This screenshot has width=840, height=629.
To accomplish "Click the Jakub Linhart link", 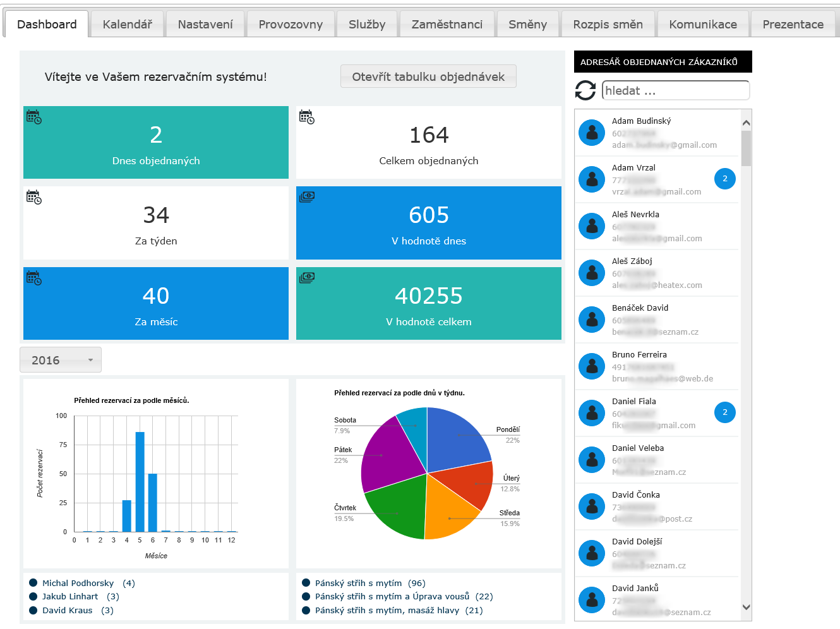I will [70, 596].
